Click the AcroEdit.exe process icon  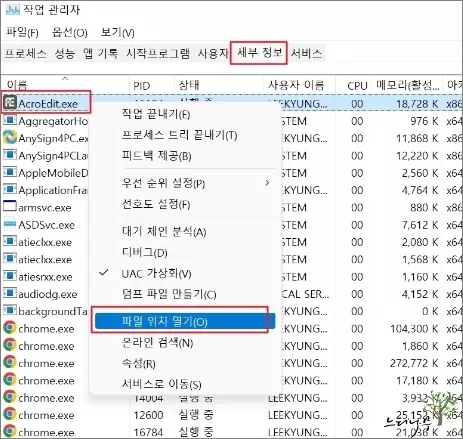coord(10,103)
